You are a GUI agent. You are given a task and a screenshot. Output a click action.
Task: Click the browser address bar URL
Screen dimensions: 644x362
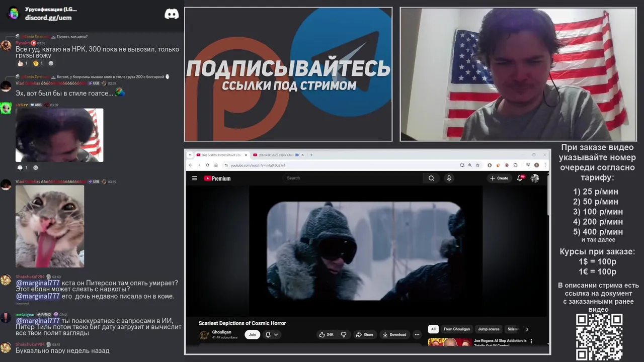coord(258,165)
